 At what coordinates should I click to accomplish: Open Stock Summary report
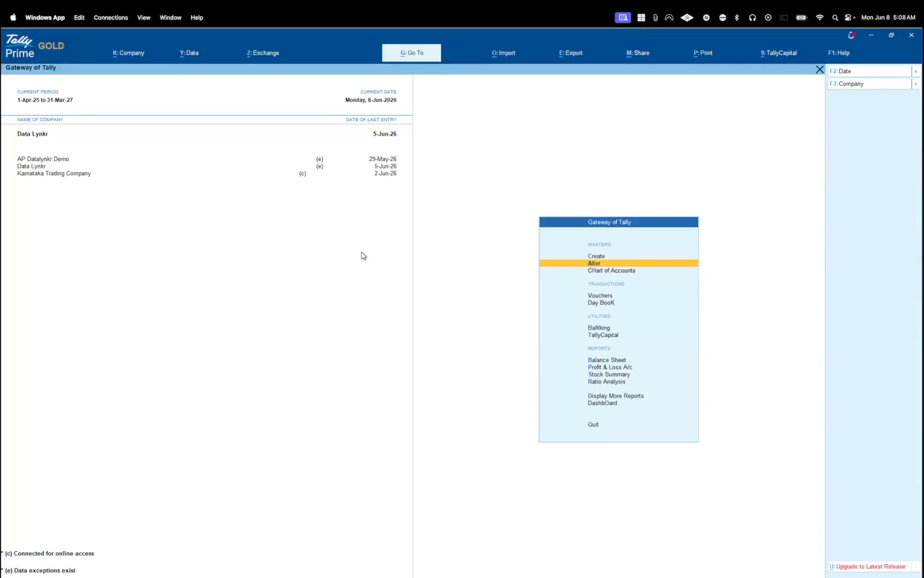pos(609,375)
